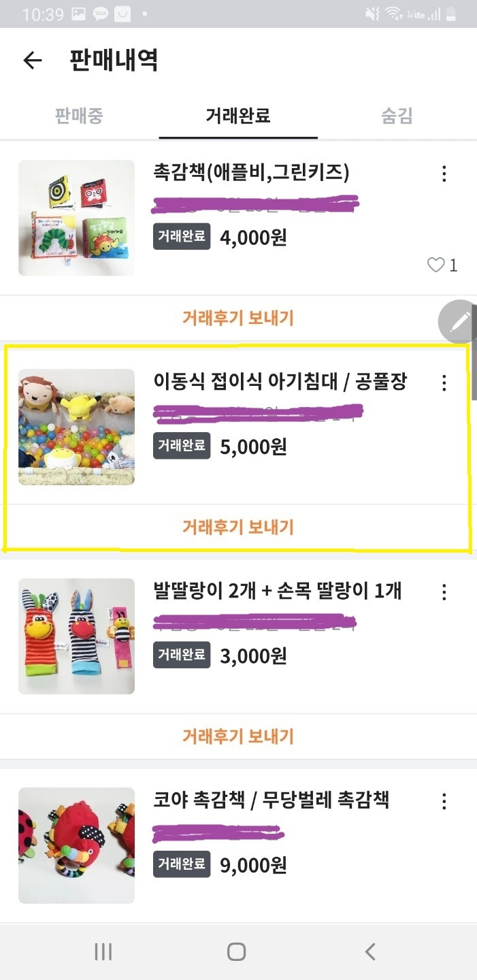Image resolution: width=477 pixels, height=980 pixels.
Task: Open the options menu for 촉감책(애플비,그린키즈)
Action: pos(444,174)
